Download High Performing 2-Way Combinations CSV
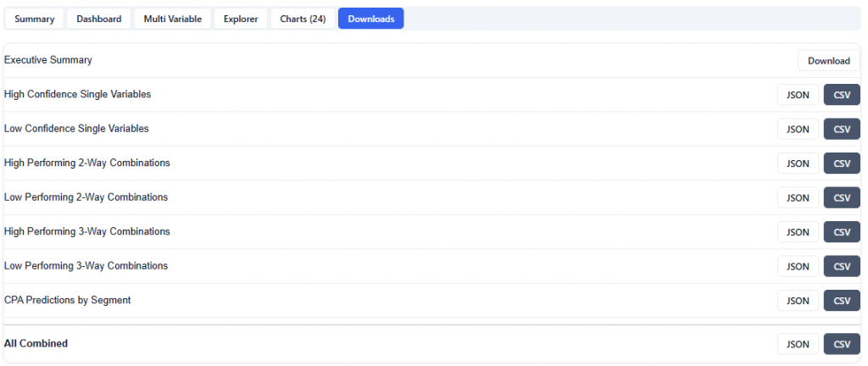Screen dimensions: 868x366 842,164
